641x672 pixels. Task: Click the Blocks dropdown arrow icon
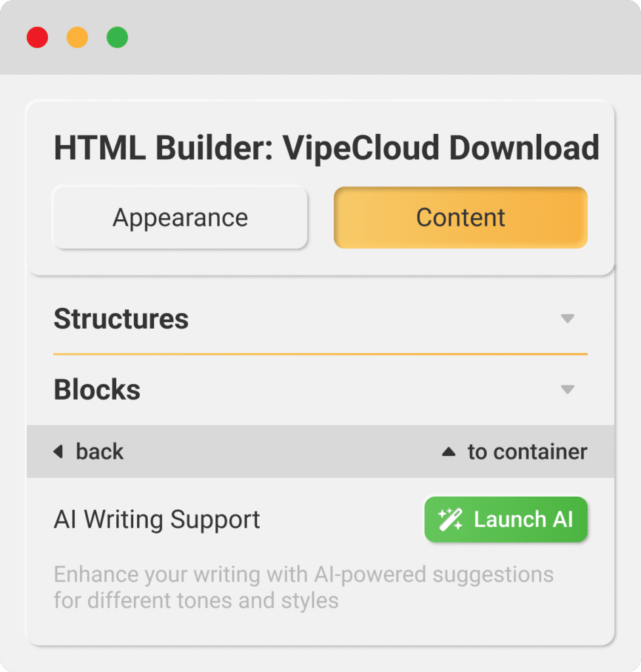tap(568, 389)
